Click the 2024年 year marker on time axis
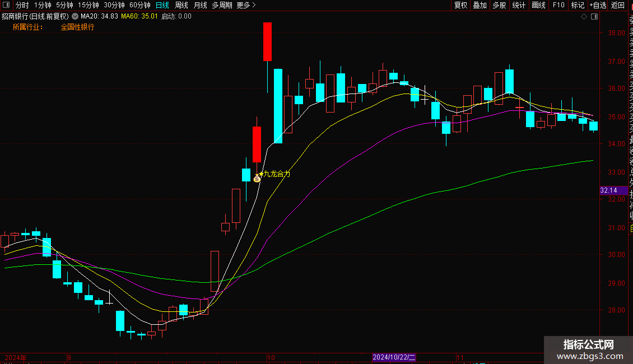 pos(16,357)
